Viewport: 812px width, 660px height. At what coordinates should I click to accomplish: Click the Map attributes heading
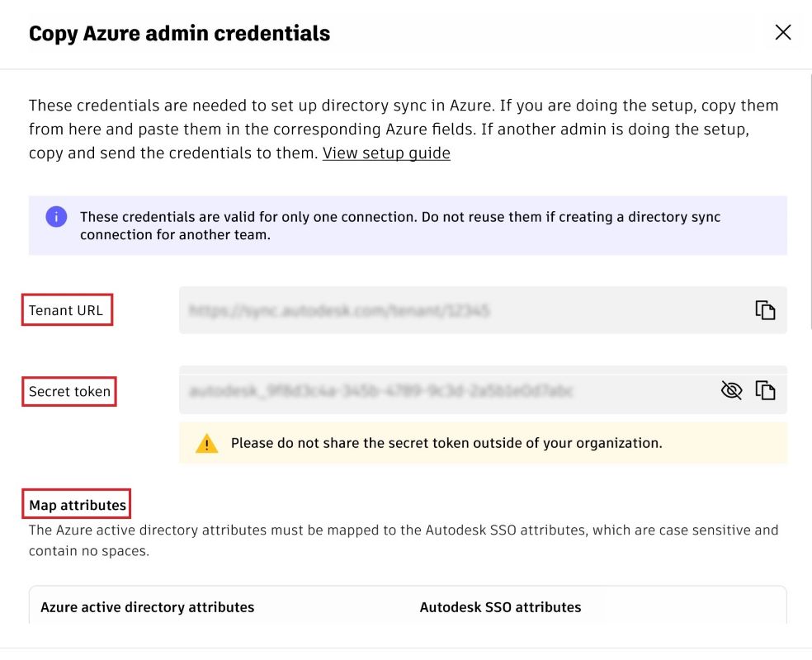[x=78, y=505]
